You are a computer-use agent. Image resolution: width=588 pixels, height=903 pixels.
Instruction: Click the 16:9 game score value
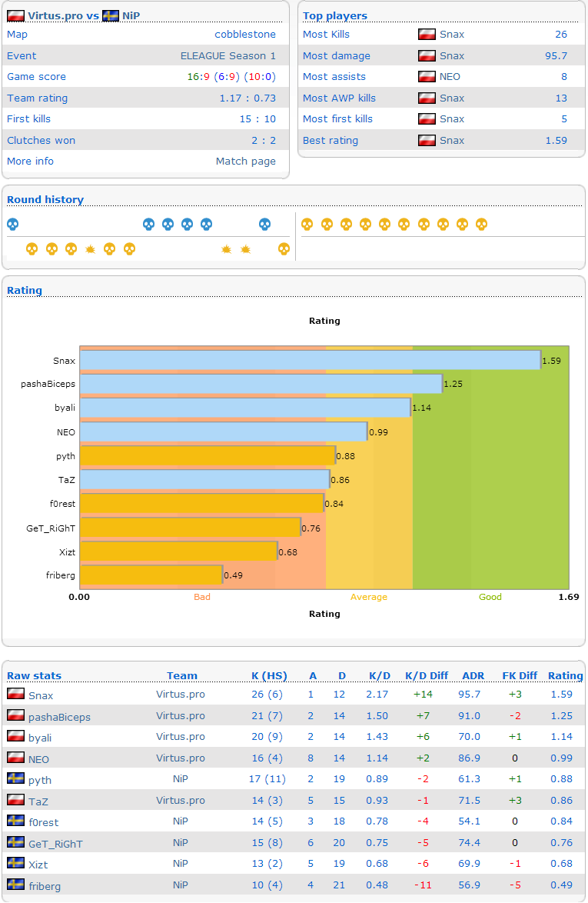(x=198, y=77)
